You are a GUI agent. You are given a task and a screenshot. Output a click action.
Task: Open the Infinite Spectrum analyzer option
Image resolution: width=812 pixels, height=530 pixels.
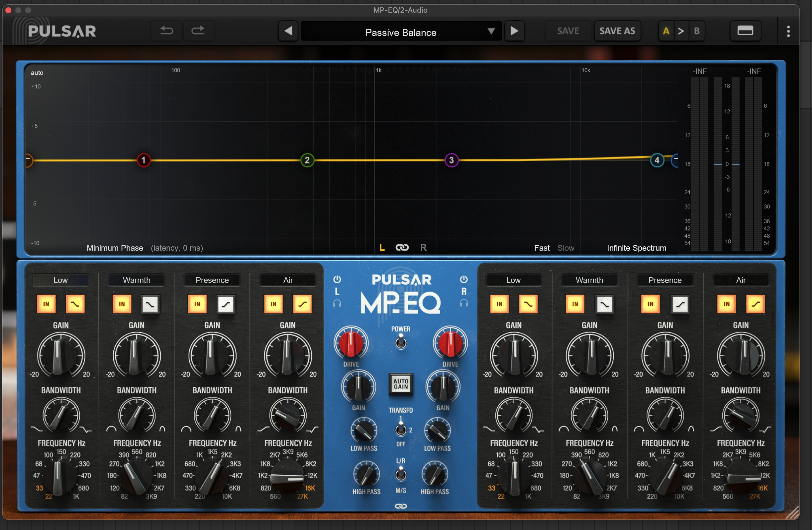pyautogui.click(x=636, y=248)
